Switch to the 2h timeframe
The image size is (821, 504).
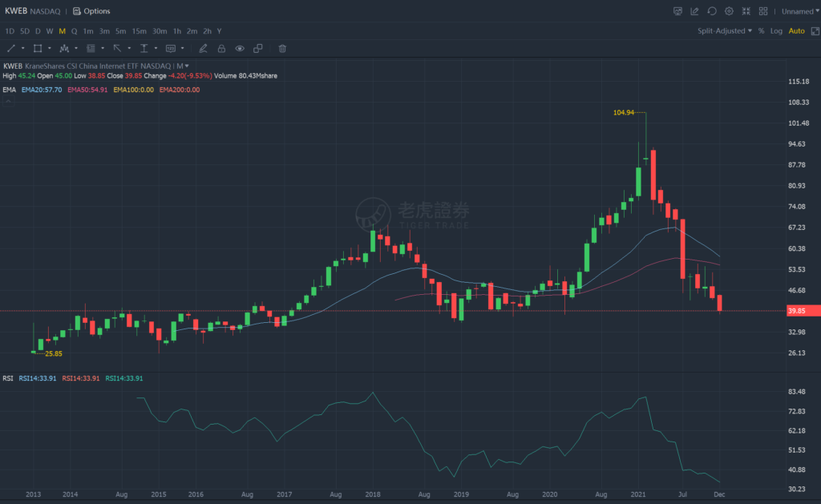point(208,31)
